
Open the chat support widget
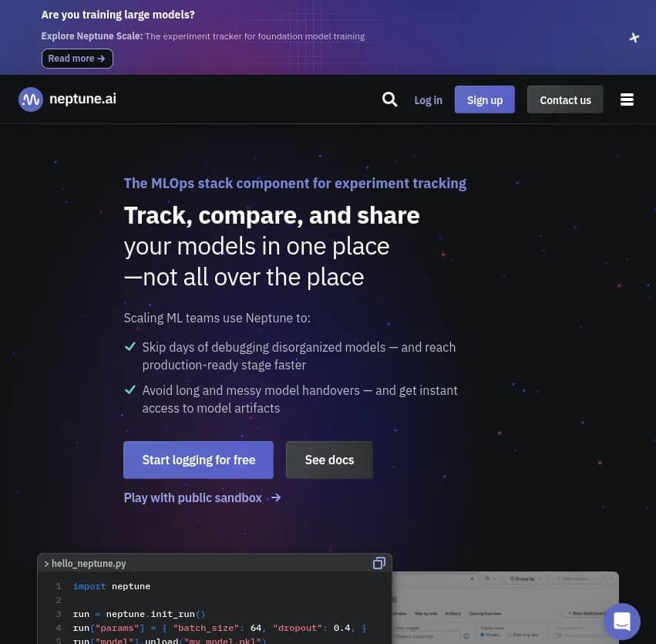coord(621,622)
